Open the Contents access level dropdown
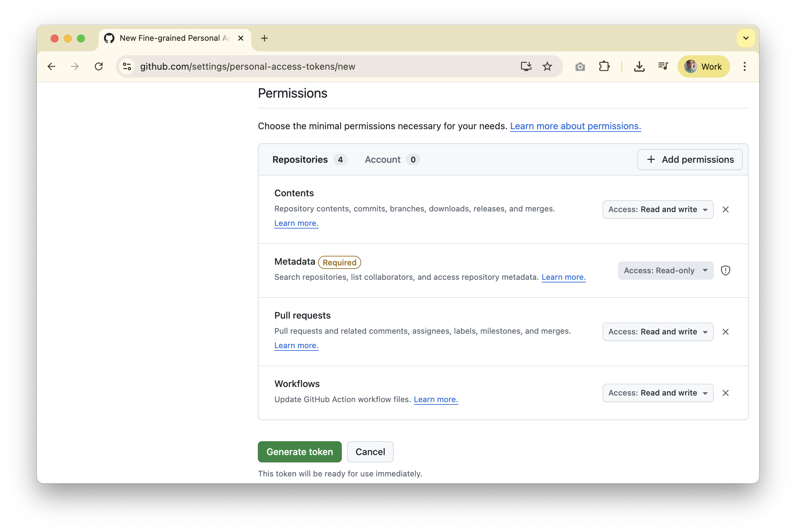The height and width of the screenshot is (532, 796). click(658, 209)
